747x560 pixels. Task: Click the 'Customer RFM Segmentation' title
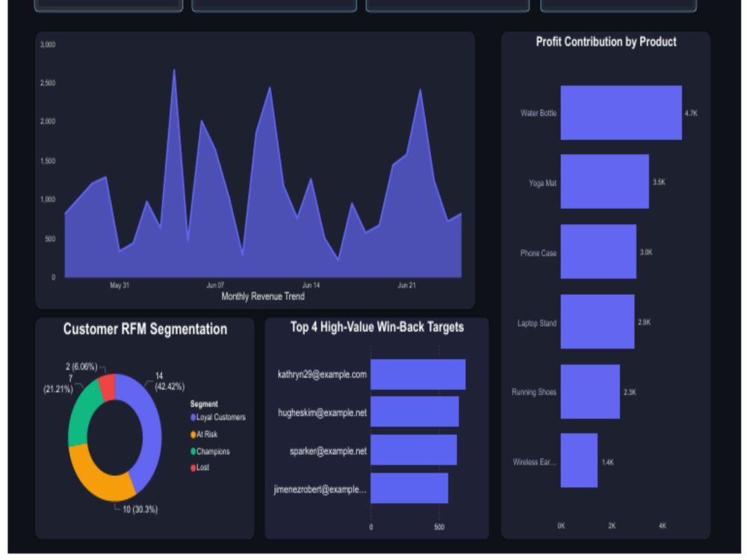pos(146,329)
